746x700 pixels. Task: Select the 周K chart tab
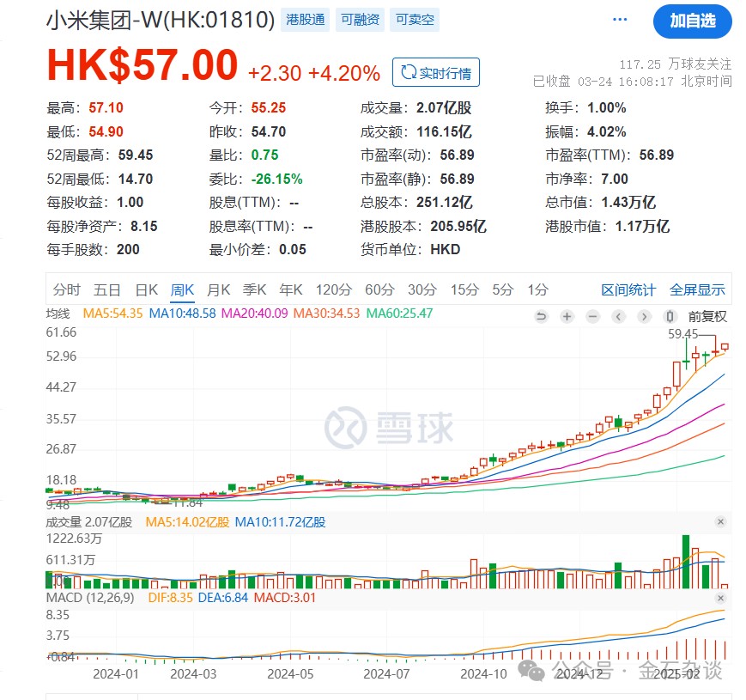click(182, 289)
